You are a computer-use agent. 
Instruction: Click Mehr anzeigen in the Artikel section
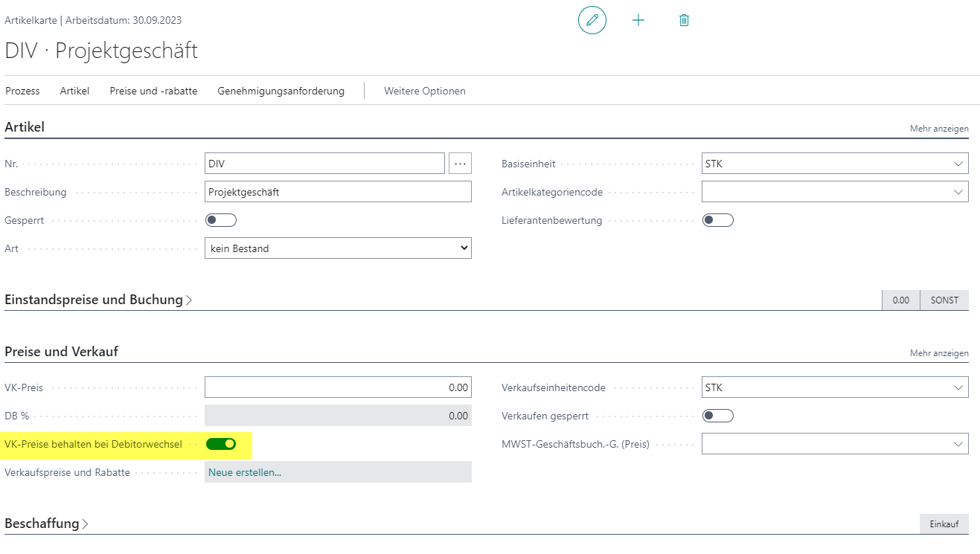pyautogui.click(x=939, y=129)
